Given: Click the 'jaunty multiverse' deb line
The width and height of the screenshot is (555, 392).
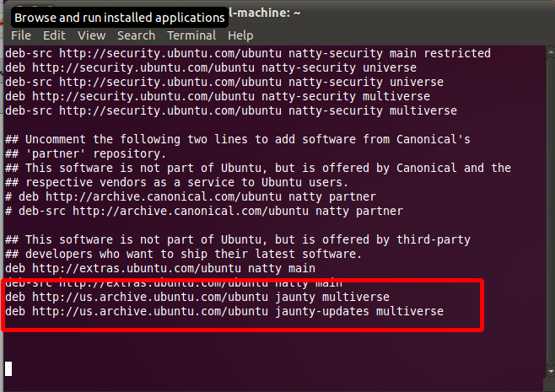Looking at the screenshot, I should 197,297.
